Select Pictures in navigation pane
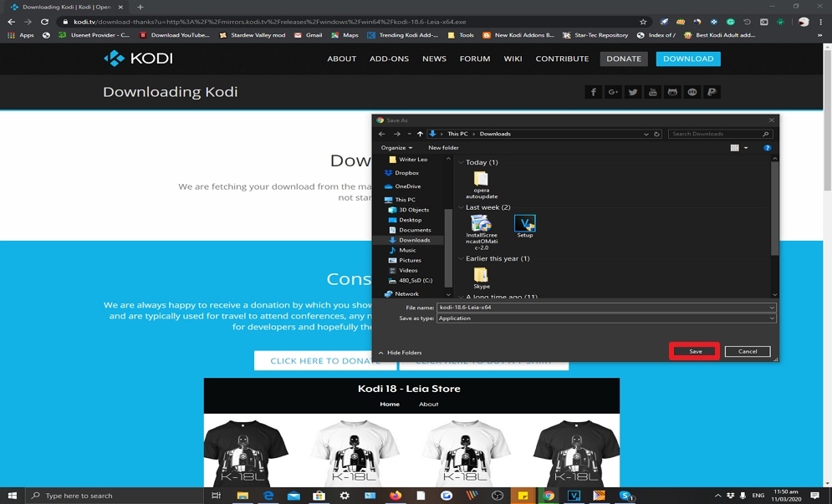 (405, 260)
